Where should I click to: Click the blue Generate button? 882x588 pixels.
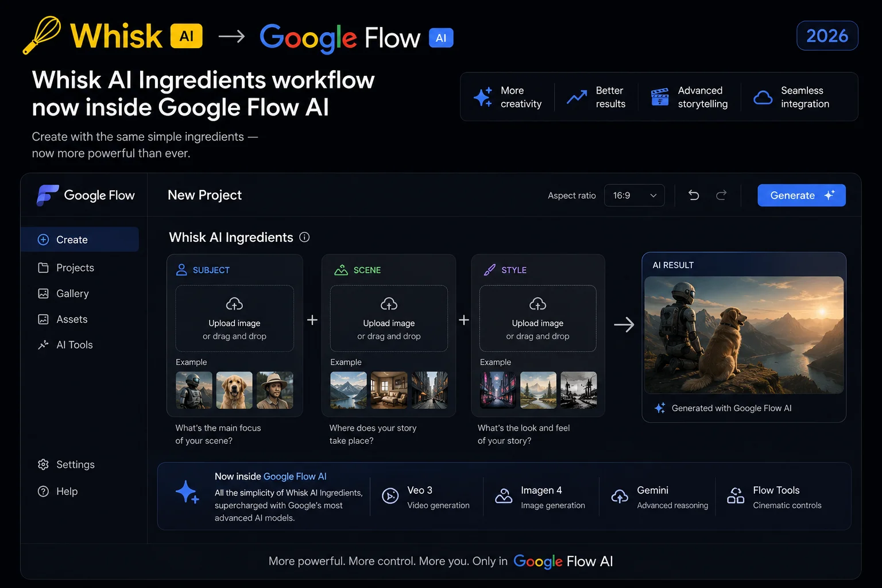[x=801, y=195]
